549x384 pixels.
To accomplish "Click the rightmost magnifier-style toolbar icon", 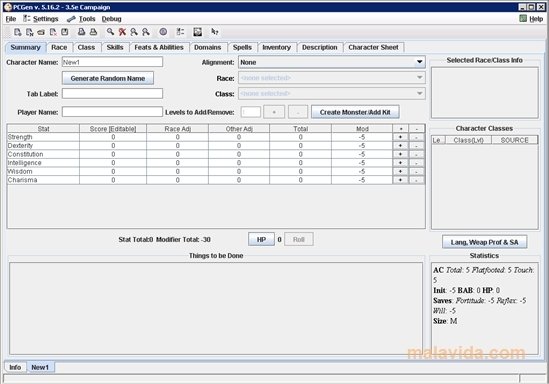I will (146, 32).
